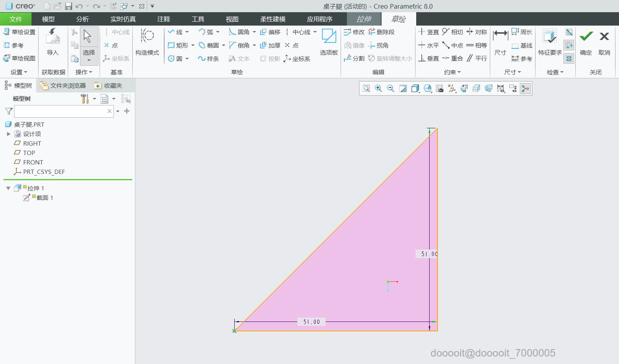619x364 pixels.
Task: Collapse the 拉伸 1 tree node
Action: point(8,188)
